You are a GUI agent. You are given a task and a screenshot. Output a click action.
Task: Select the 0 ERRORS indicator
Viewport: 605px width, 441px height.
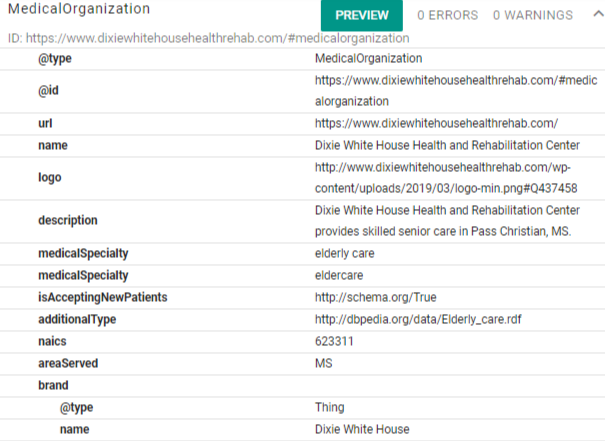pos(448,15)
